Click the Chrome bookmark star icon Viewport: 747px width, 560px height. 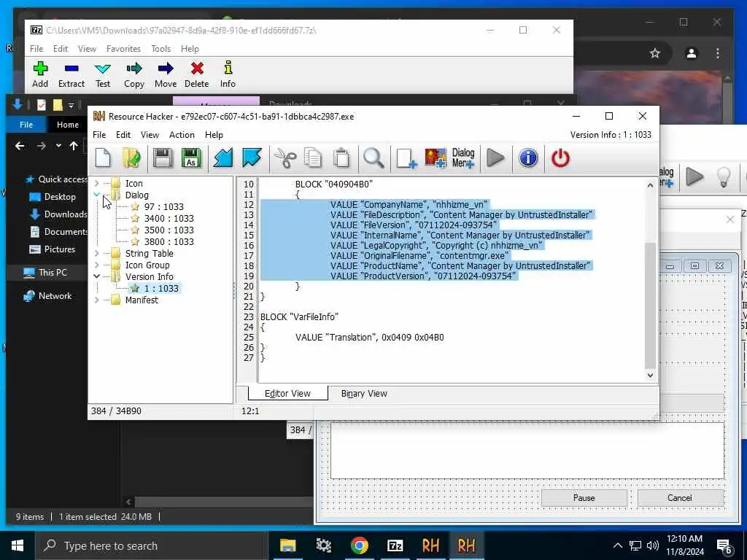[655, 53]
